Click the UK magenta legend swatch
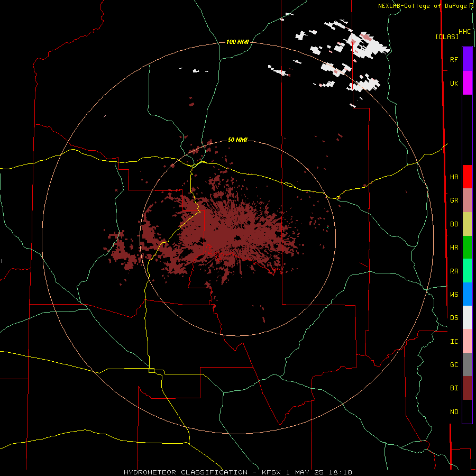This screenshot has width=476, height=476. click(467, 83)
